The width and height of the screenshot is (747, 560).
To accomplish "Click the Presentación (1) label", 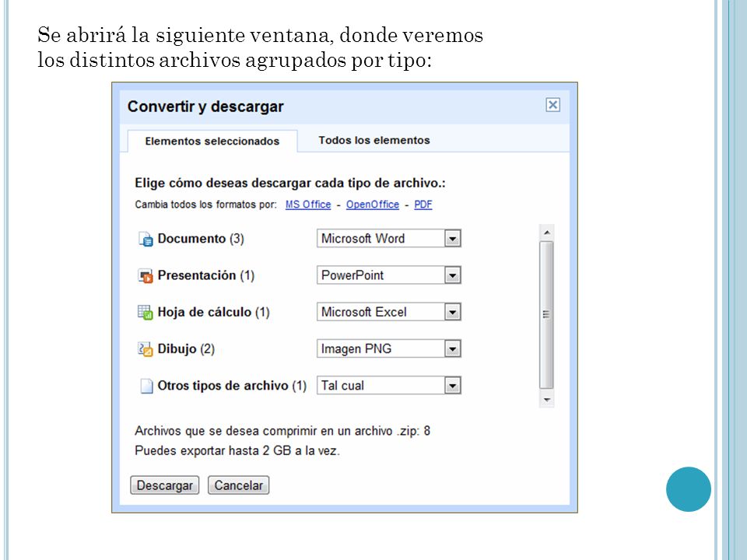I will tap(205, 275).
